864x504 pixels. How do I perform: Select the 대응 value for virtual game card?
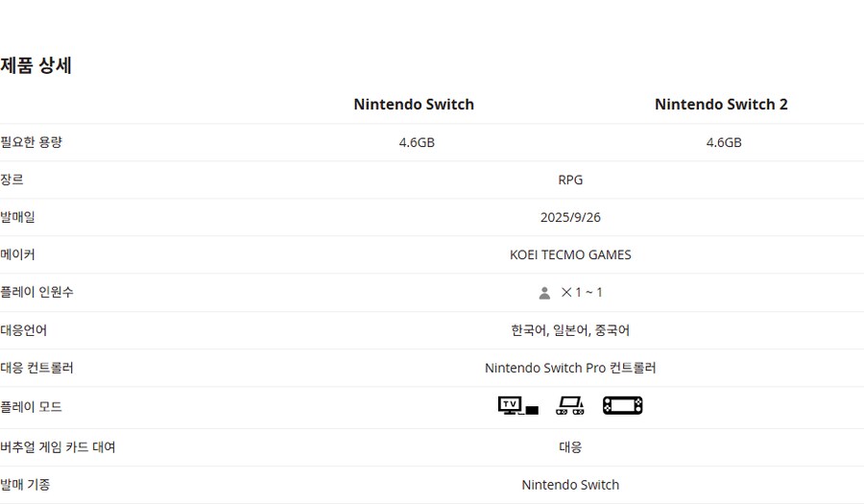click(570, 447)
